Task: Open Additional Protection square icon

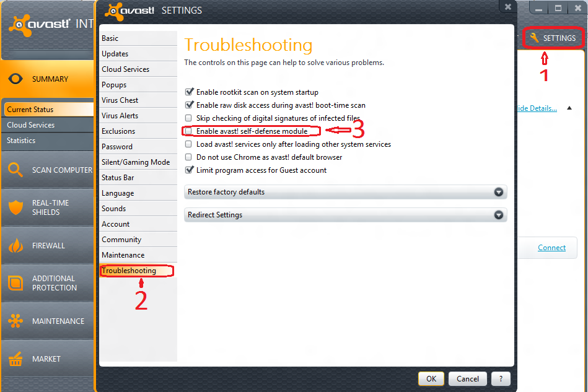Action: [15, 283]
